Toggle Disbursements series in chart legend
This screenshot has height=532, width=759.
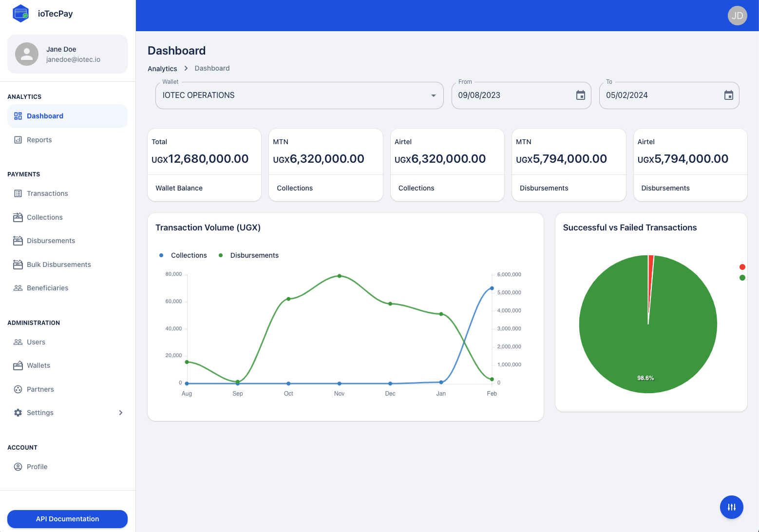(x=249, y=255)
